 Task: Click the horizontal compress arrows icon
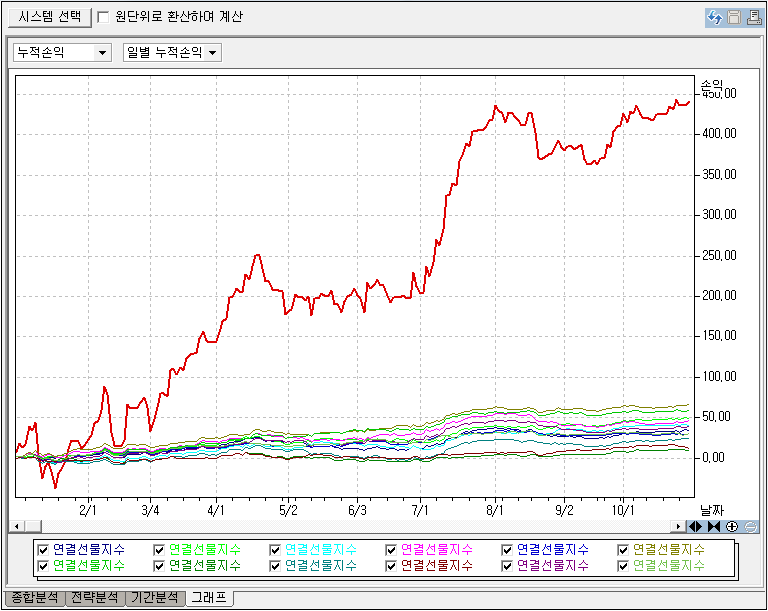[714, 526]
